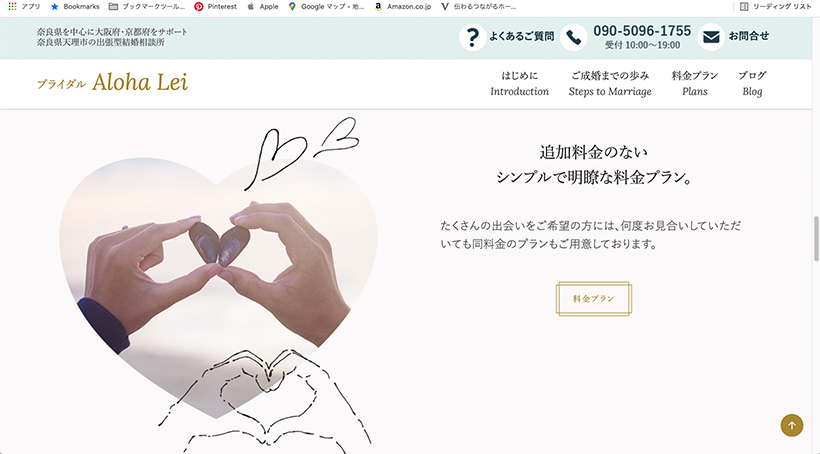Open the Google Maps bookmark
820x454 pixels.
coord(326,6)
